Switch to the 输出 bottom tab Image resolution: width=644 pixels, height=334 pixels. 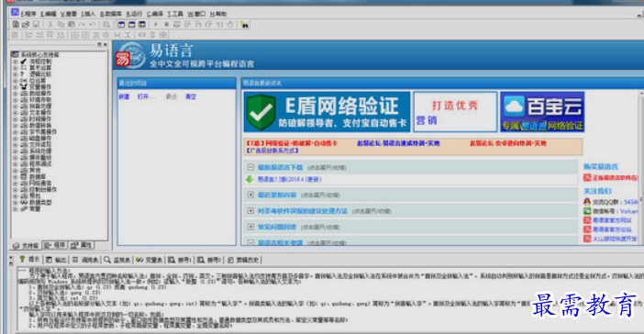[x=56, y=260]
